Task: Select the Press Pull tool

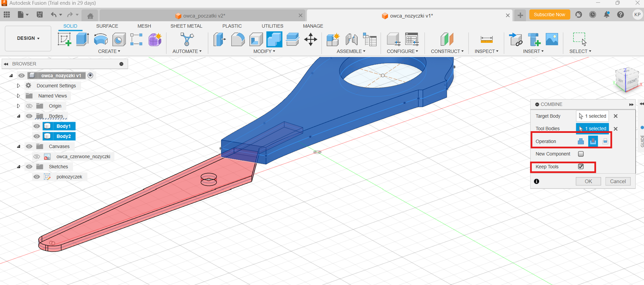Action: (220, 39)
